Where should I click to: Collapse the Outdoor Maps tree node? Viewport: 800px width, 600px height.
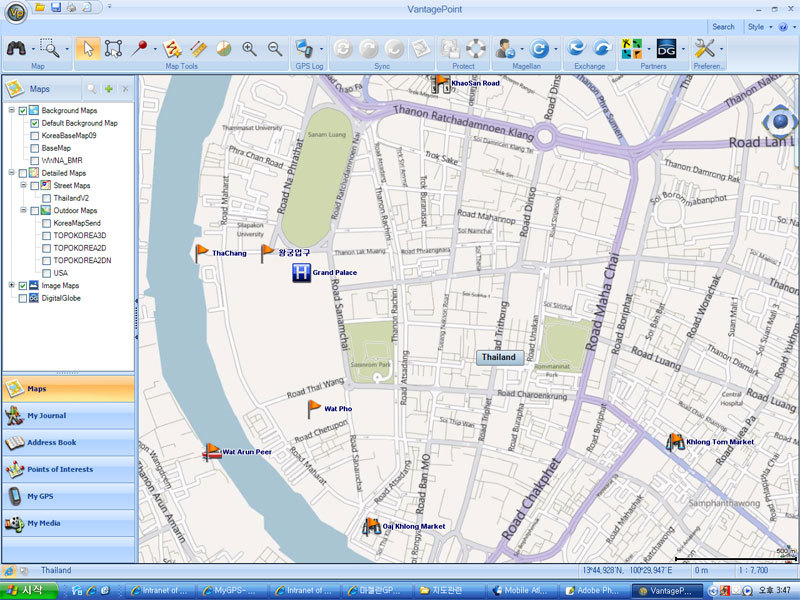pyautogui.click(x=23, y=210)
